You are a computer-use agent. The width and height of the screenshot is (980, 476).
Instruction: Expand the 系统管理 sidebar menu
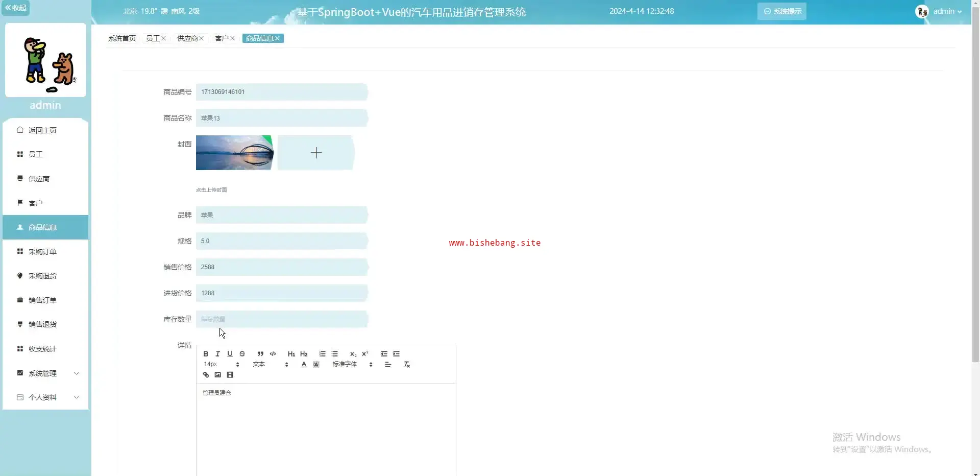tap(45, 373)
